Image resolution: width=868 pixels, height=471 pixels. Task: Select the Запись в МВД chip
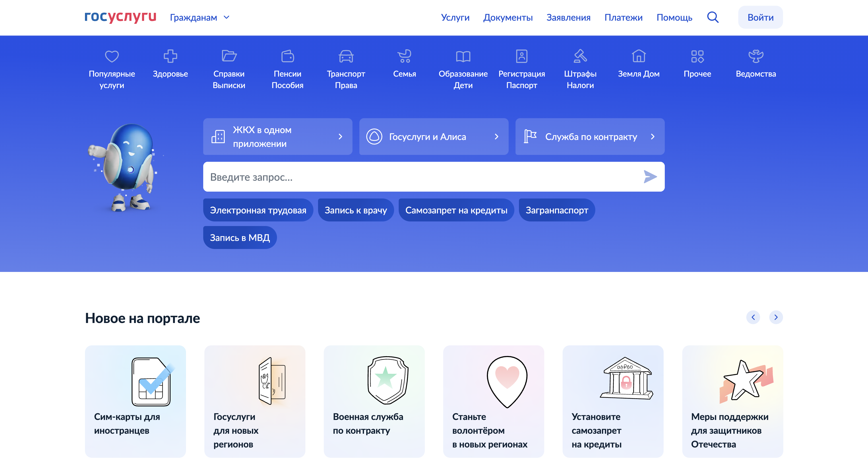[x=240, y=237]
